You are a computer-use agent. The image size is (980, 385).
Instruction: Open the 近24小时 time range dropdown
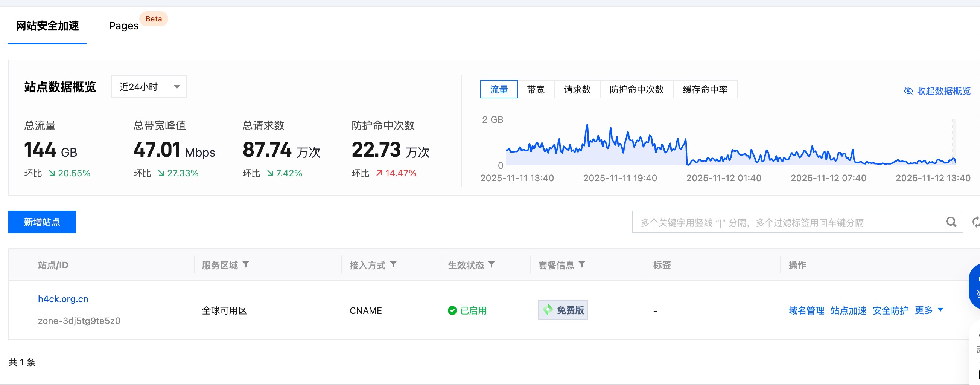click(149, 87)
